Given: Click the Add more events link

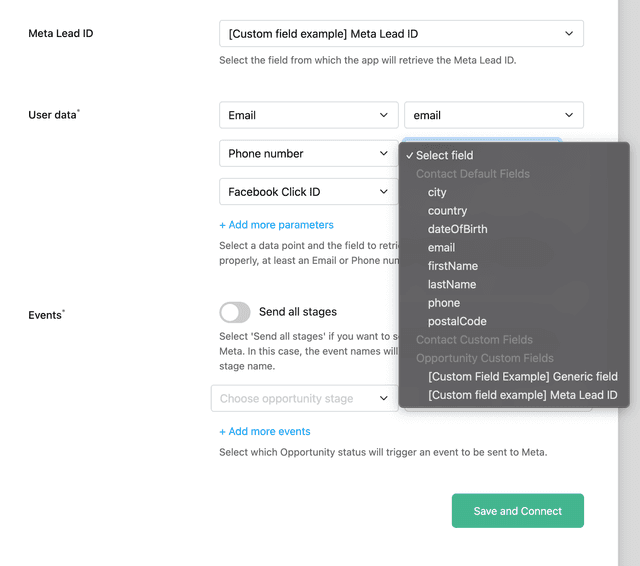Looking at the screenshot, I should [x=265, y=432].
